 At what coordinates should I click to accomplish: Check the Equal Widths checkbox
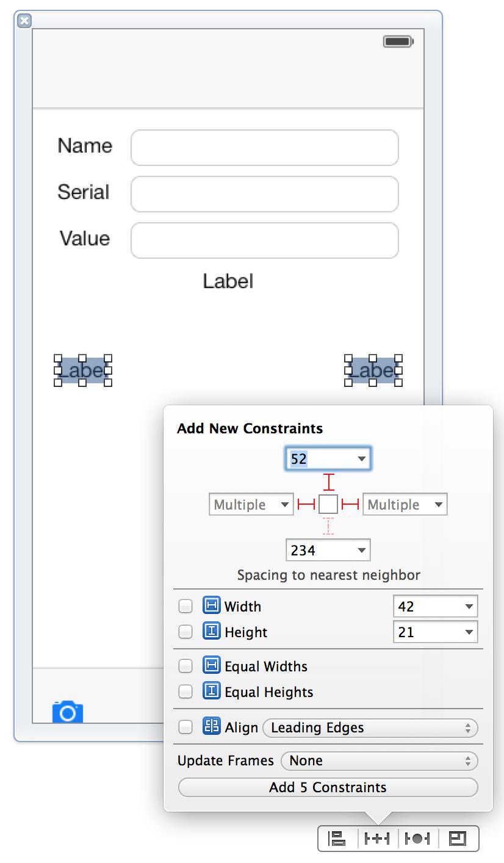point(185,666)
